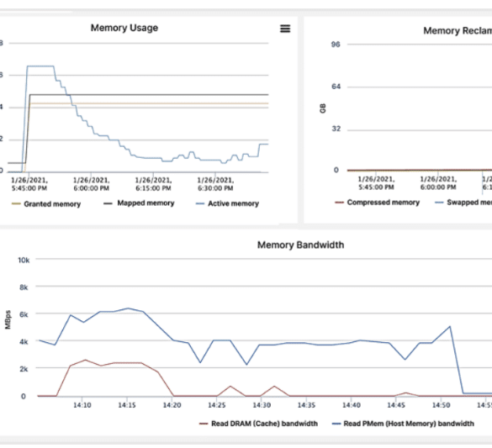Click the 14:15 axis label in Memory Bandwidth
492x448 pixels.
click(x=127, y=405)
